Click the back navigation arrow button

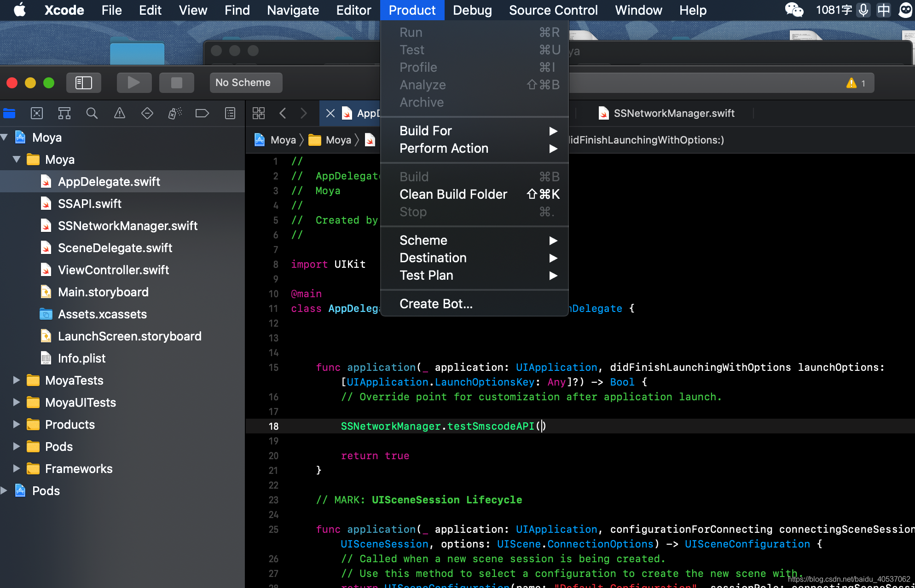pos(282,113)
